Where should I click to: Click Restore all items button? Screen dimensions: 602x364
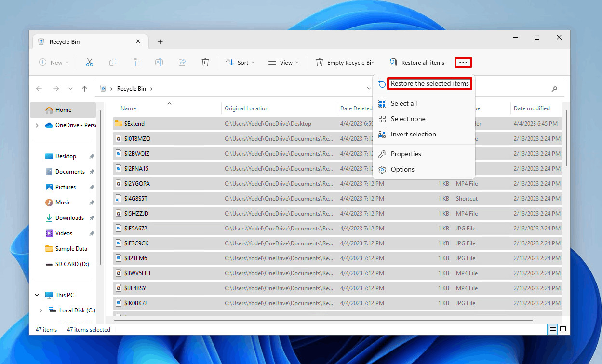pos(417,62)
